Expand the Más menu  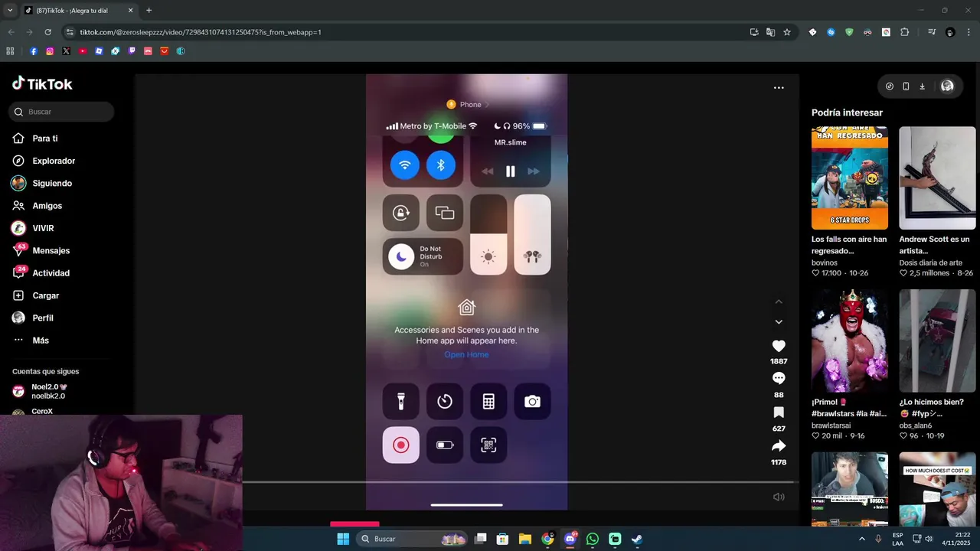point(40,341)
